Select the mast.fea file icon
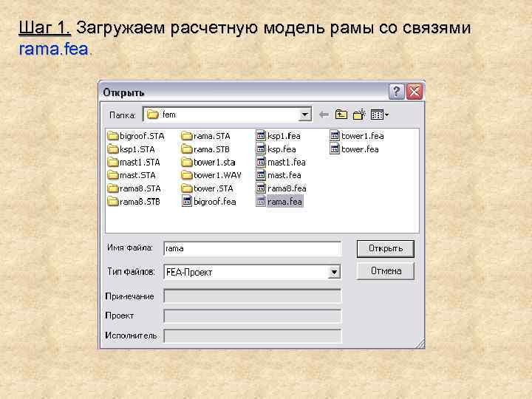Image resolution: width=532 pixels, height=399 pixels. 261,175
